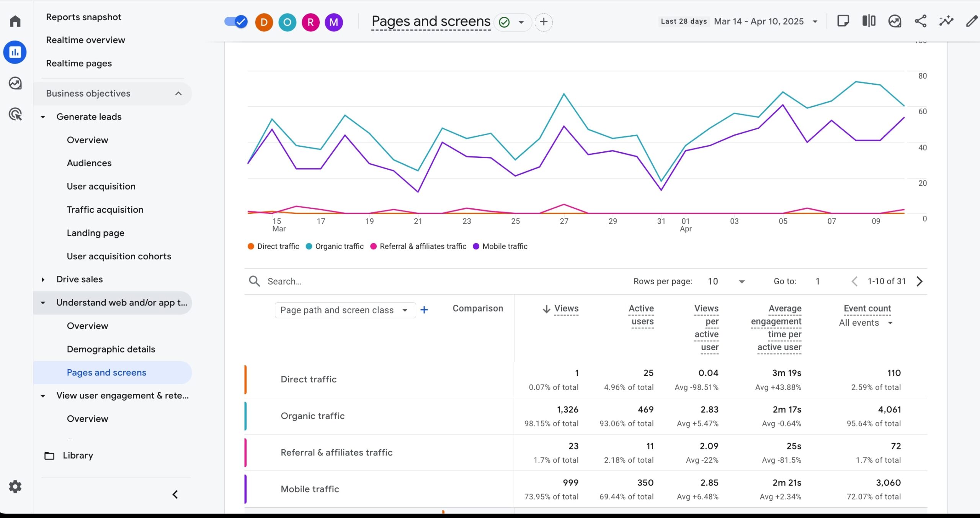Click the add dimension plus icon

pyautogui.click(x=424, y=310)
